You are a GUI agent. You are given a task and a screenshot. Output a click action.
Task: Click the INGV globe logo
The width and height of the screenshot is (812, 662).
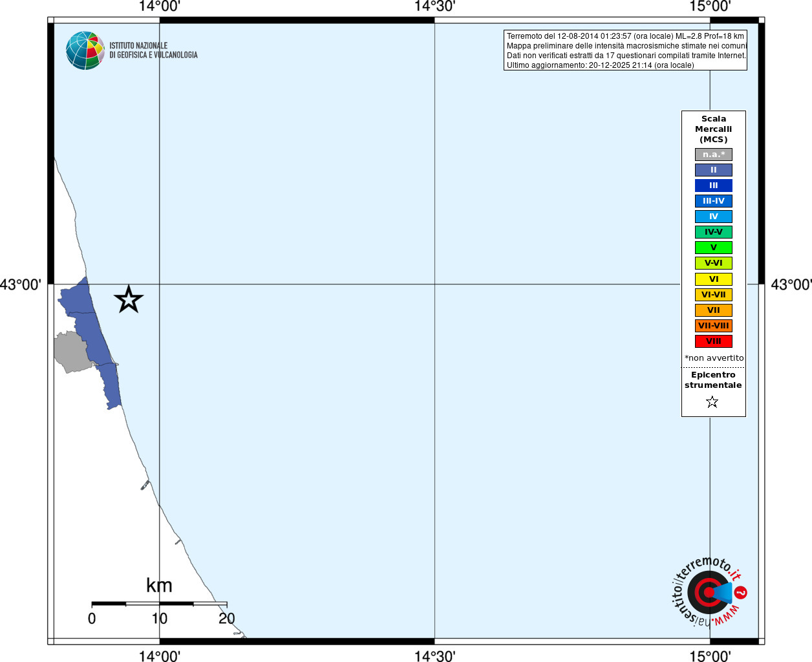point(85,50)
